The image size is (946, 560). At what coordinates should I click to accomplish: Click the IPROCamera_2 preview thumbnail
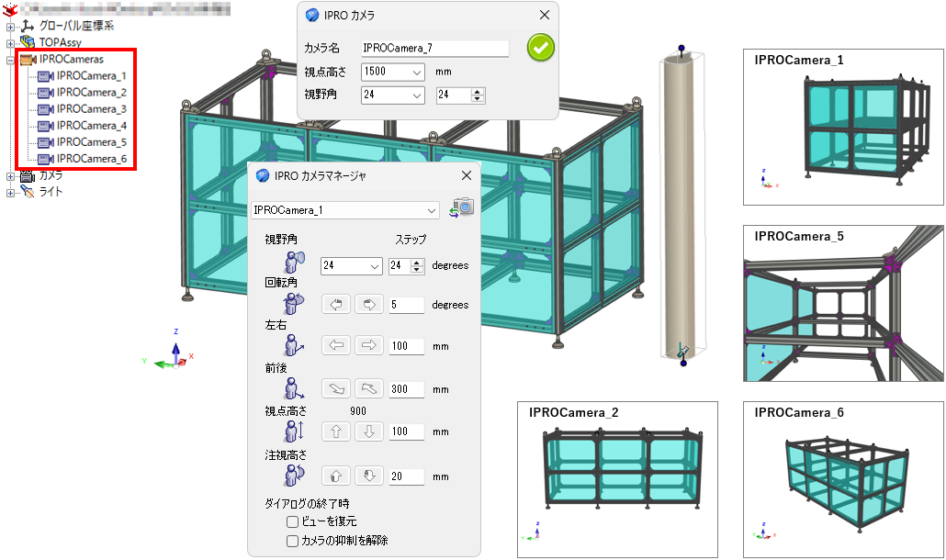click(618, 479)
